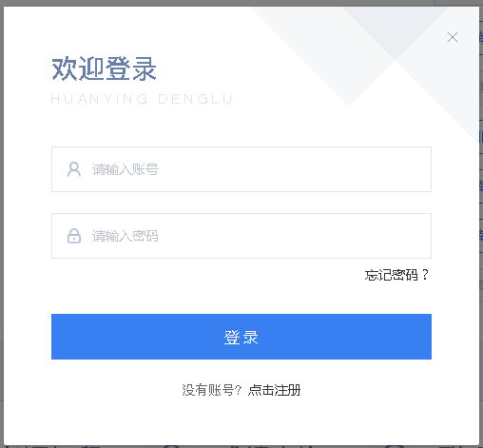Screen dimensions: 483x448
Task: Select the 请输入密码 placeholder text
Action: [x=126, y=236]
